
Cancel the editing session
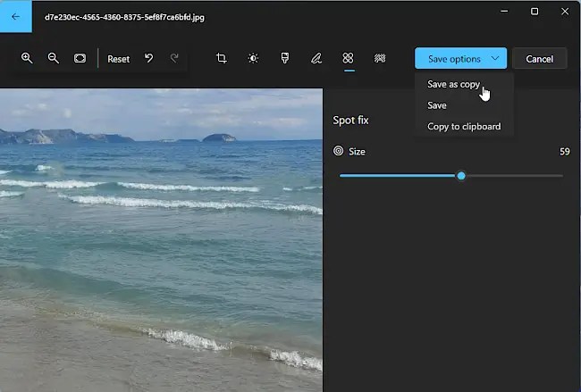(x=540, y=58)
